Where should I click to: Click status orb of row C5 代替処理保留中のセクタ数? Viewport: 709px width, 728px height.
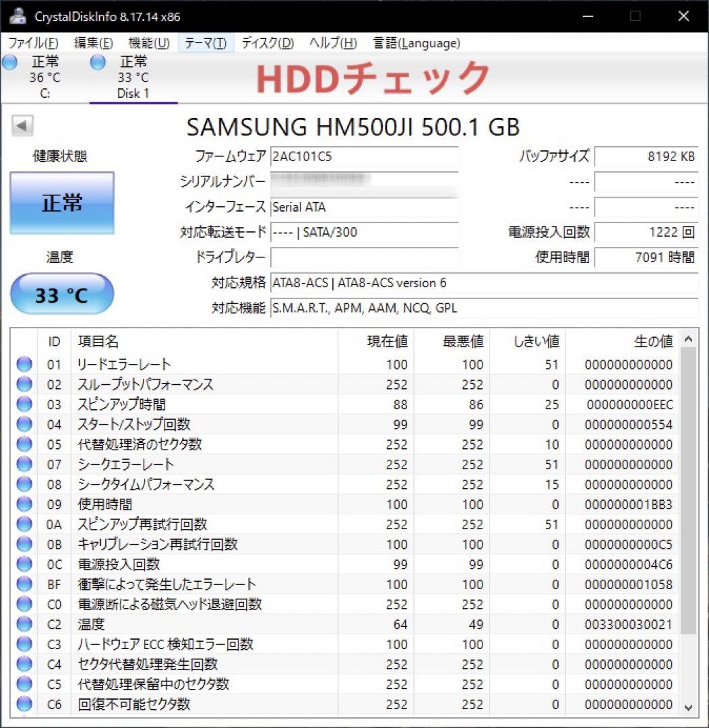pyautogui.click(x=24, y=684)
